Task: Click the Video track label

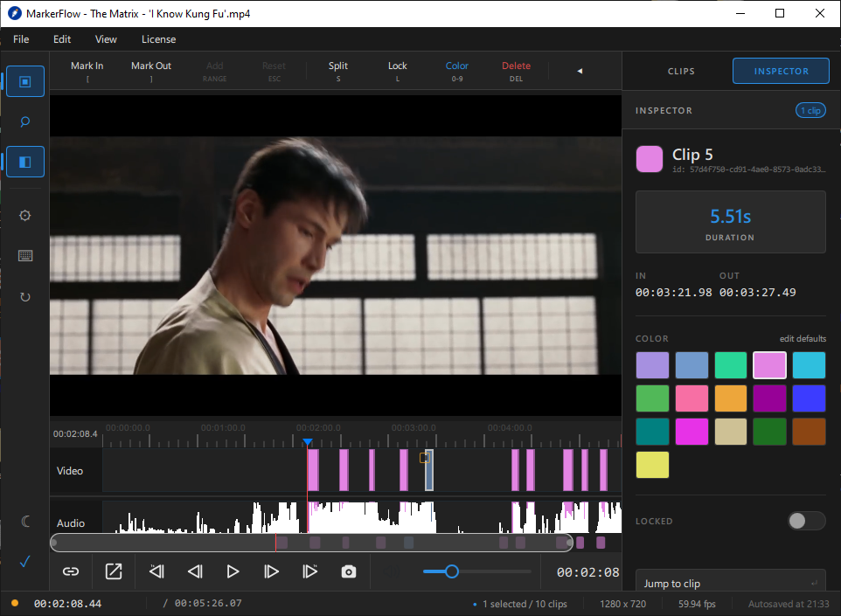Action: (70, 471)
